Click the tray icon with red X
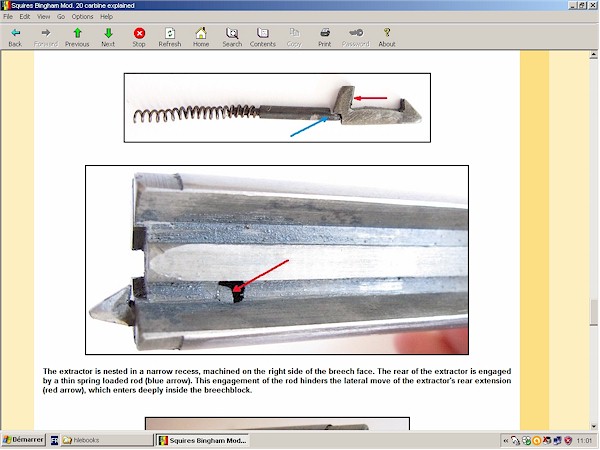 [547, 441]
